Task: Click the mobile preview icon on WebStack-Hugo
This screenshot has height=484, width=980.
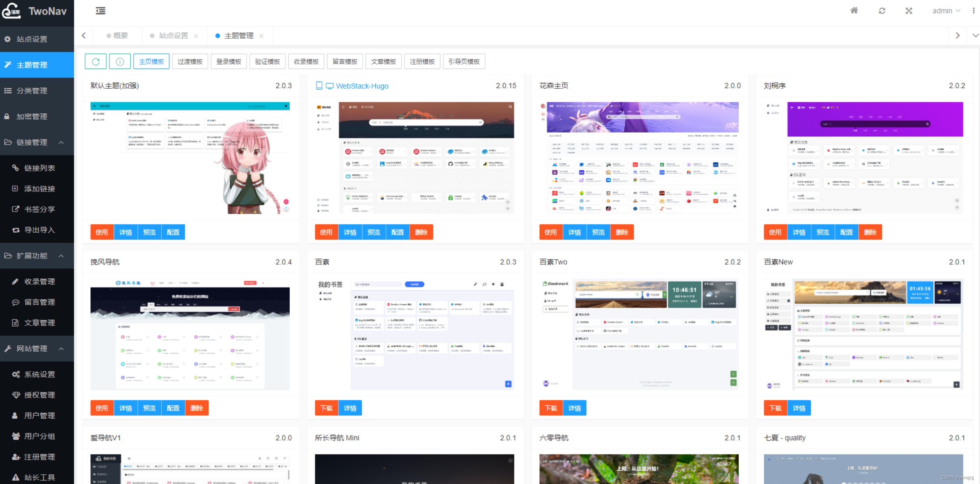Action: (x=319, y=86)
